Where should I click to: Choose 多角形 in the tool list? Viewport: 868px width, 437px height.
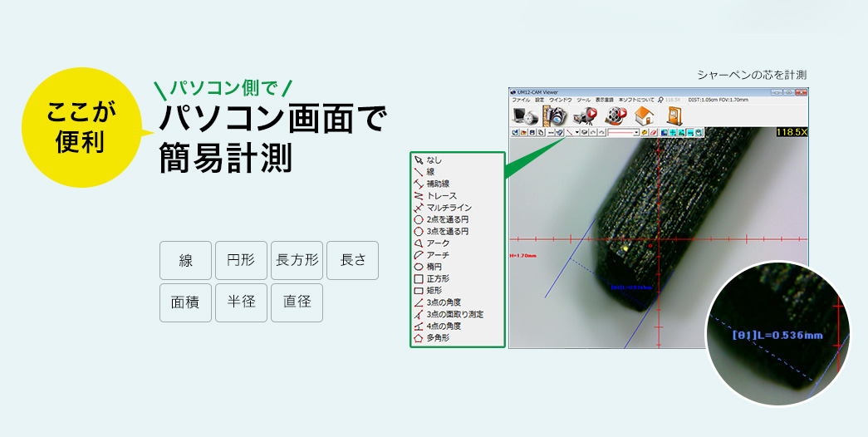(x=438, y=338)
